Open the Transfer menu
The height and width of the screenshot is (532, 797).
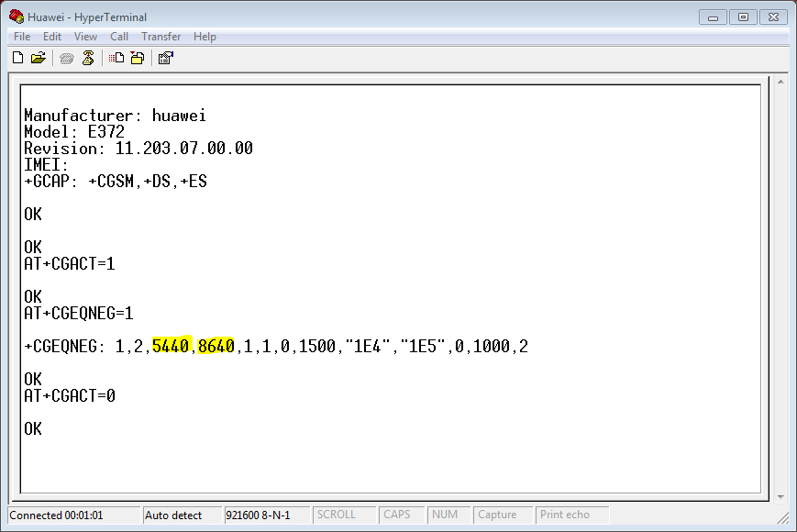pyautogui.click(x=161, y=37)
